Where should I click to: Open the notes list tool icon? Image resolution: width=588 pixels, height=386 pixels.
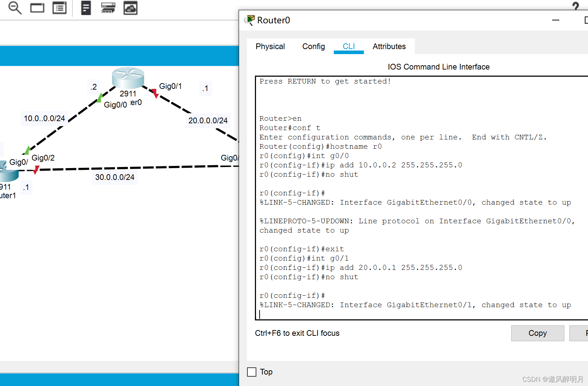(x=60, y=8)
